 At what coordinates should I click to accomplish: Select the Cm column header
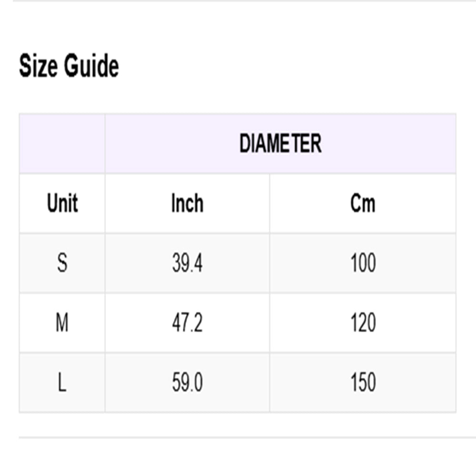[363, 204]
